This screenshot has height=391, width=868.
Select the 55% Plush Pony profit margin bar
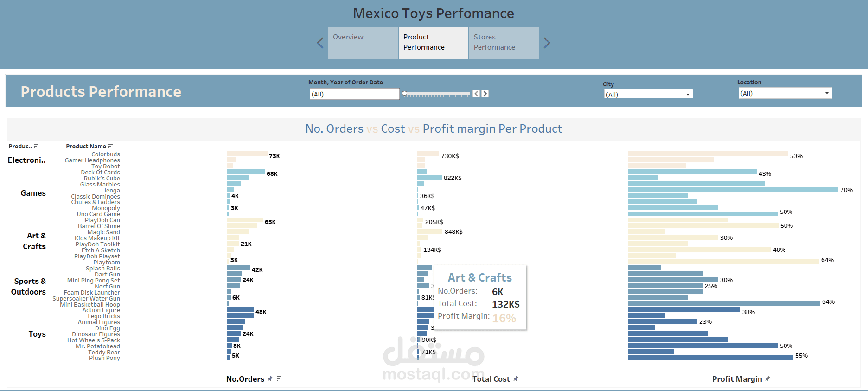(710, 358)
